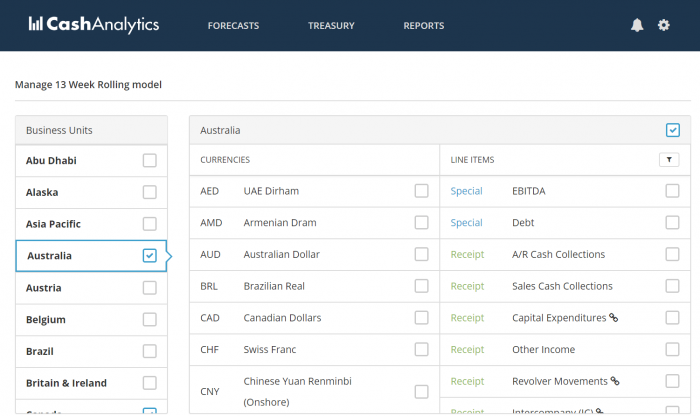The width and height of the screenshot is (700, 416).
Task: Open the notifications bell icon
Action: point(637,25)
